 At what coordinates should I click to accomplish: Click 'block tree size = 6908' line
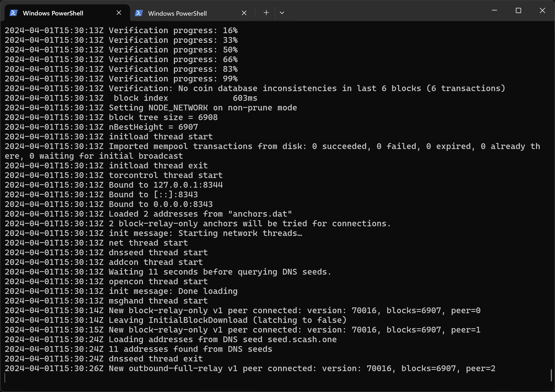point(111,117)
